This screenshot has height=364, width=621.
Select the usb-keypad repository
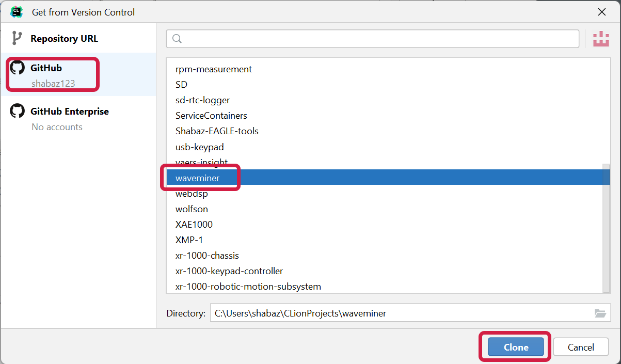point(384,147)
